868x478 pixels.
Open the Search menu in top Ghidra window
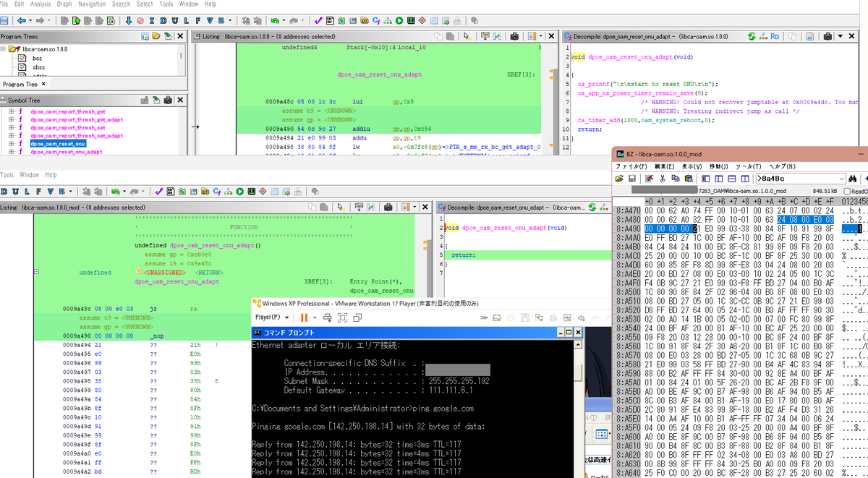121,4
